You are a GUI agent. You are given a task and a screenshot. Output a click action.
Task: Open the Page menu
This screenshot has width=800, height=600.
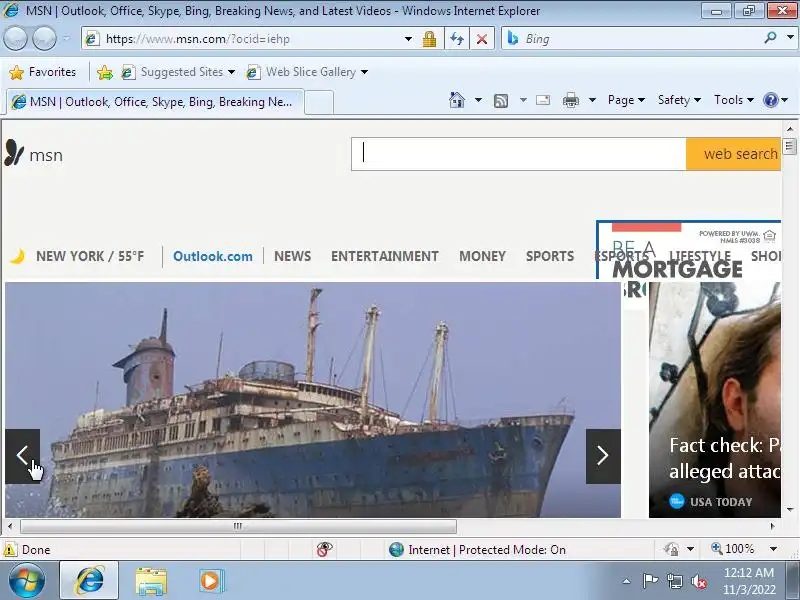(x=626, y=100)
